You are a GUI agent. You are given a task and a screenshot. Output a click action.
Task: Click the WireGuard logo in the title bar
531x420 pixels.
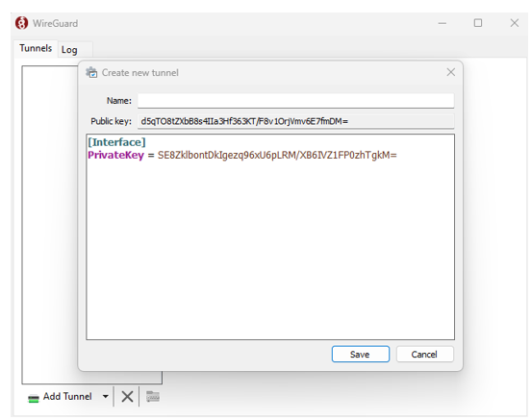(22, 23)
